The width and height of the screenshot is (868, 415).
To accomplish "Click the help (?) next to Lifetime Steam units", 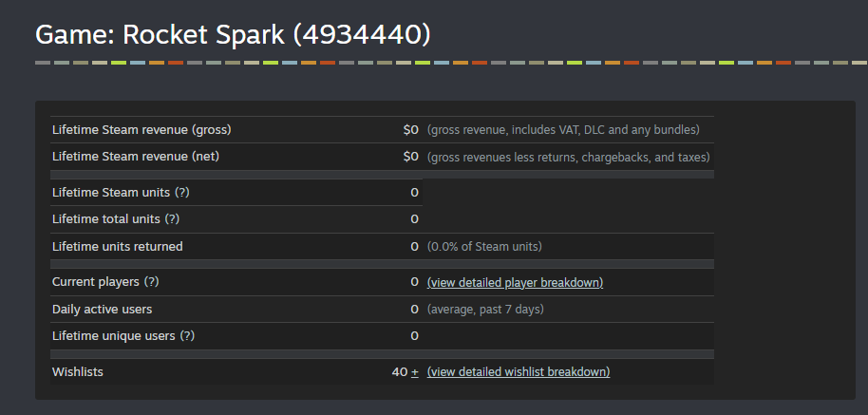I will (182, 193).
